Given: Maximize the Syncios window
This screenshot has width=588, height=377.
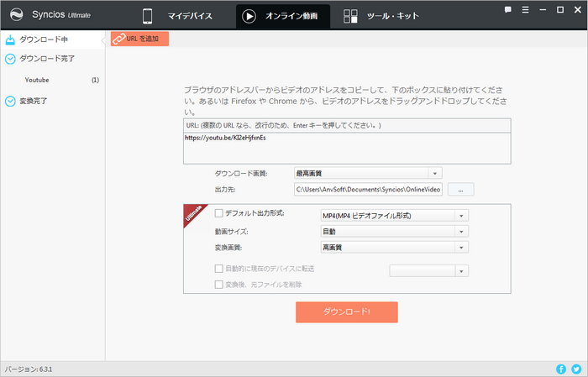Looking at the screenshot, I should tap(560, 10).
